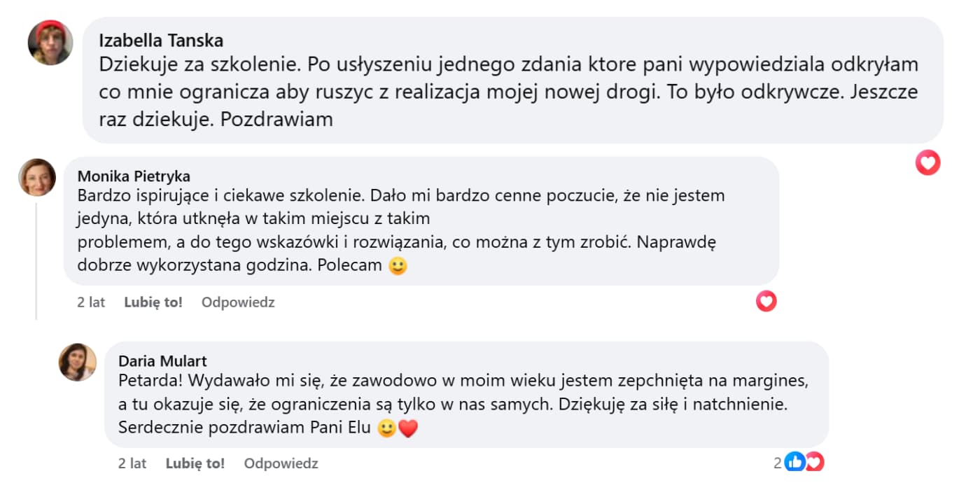Screen dimensions: 980x490
Task: Click the Izabella Tanska name link
Action: [x=161, y=41]
